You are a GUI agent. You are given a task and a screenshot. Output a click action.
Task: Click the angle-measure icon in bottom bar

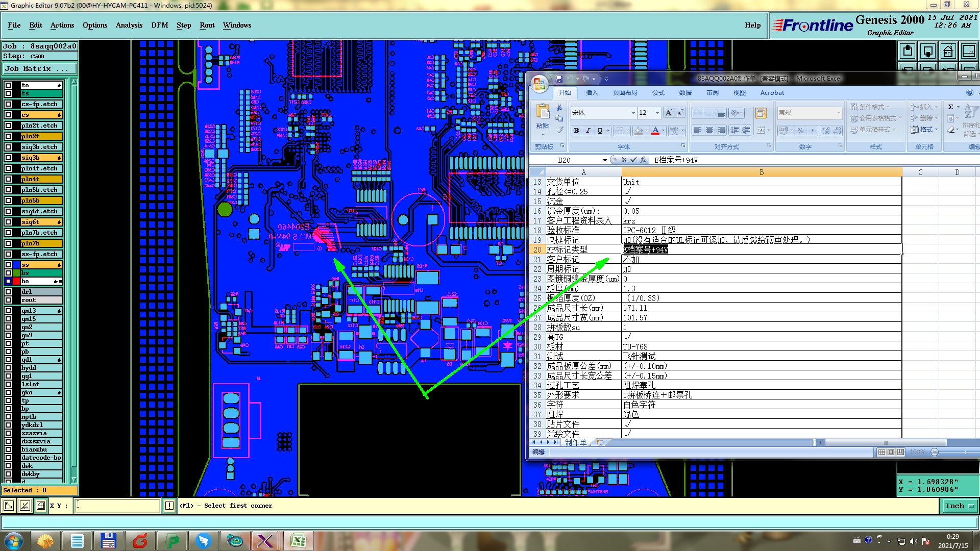pyautogui.click(x=24, y=506)
